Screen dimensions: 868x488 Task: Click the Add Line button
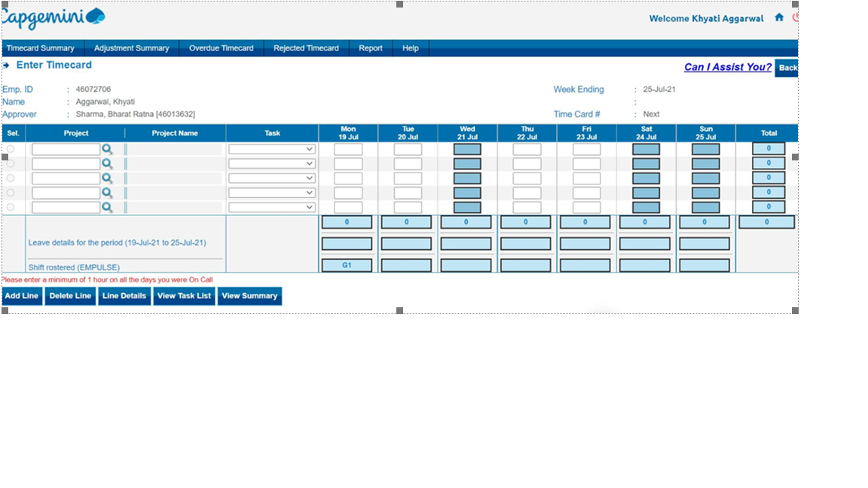(22, 296)
